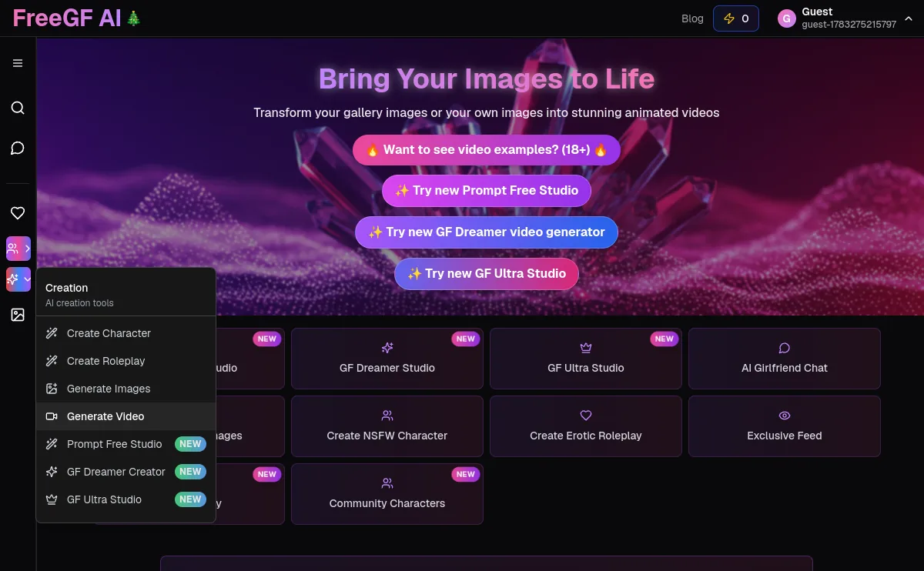Click crown icon on GF Ultra Studio card
The width and height of the screenshot is (924, 571).
[x=586, y=348]
